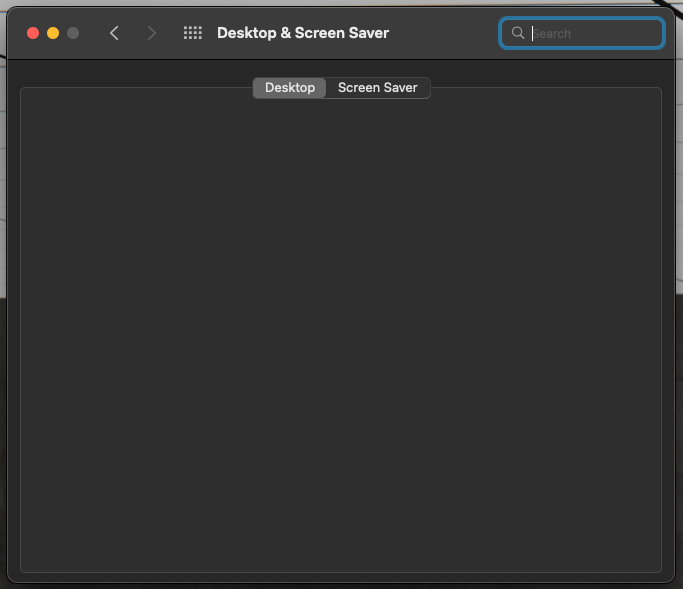The height and width of the screenshot is (589, 683).
Task: Open Screen Saver settings segment
Action: point(377,88)
